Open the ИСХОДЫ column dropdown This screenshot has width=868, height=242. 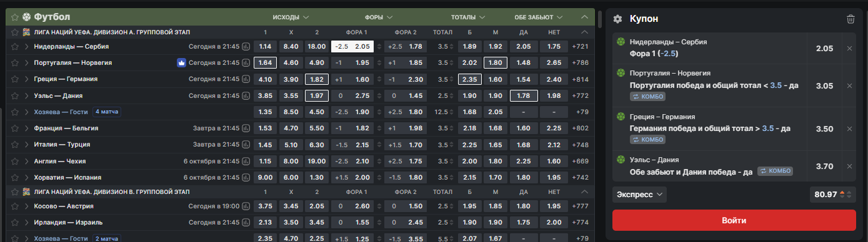[291, 17]
